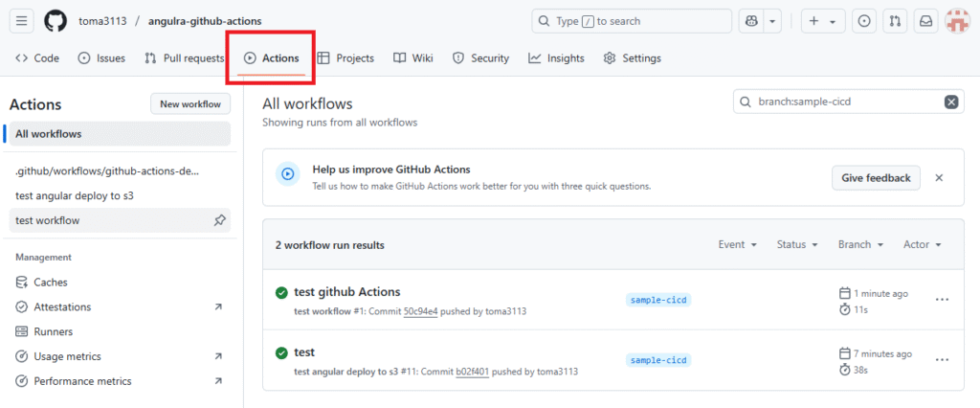Open the Copilot chat icon
This screenshot has width=980, height=408.
[x=750, y=21]
